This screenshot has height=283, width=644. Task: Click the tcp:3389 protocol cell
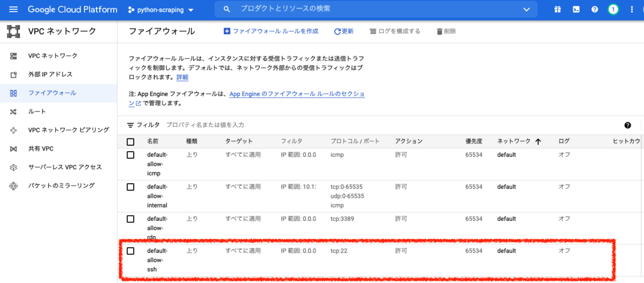click(x=342, y=219)
